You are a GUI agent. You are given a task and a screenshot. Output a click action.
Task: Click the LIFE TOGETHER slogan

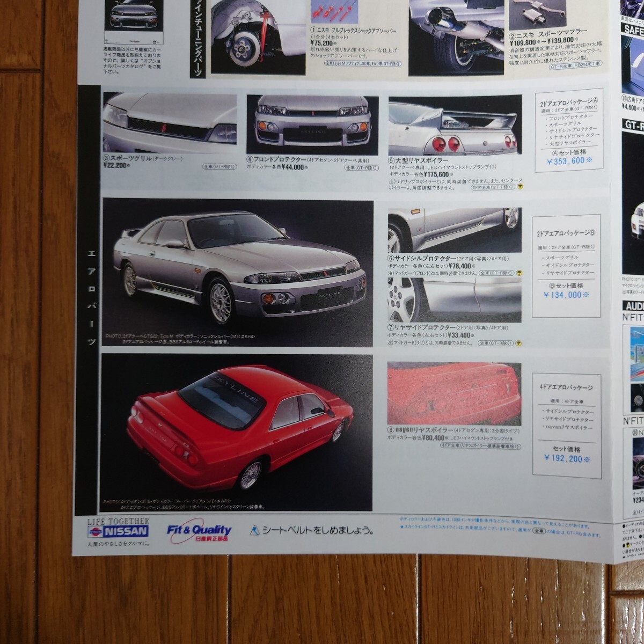(119, 521)
